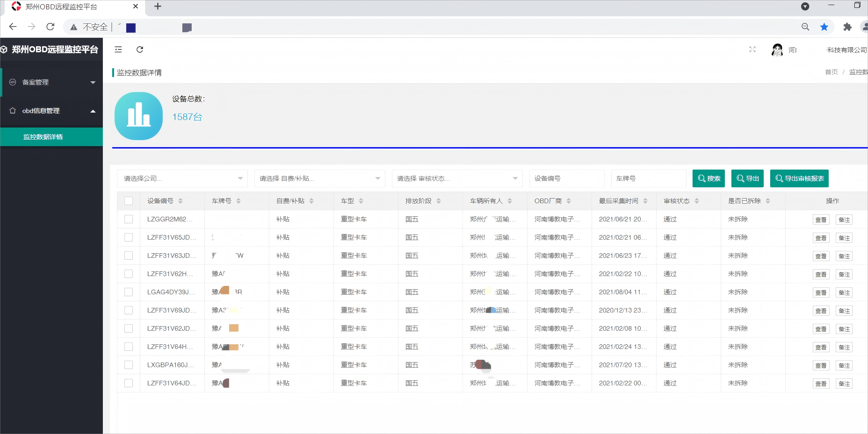Click 查看 for row LZGGR2M62
The image size is (868, 434).
click(821, 220)
